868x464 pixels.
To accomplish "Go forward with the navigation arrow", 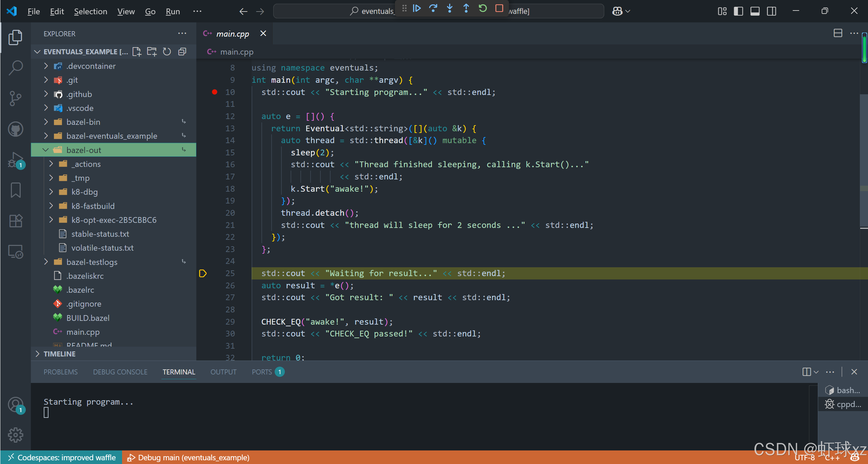I will pyautogui.click(x=260, y=12).
